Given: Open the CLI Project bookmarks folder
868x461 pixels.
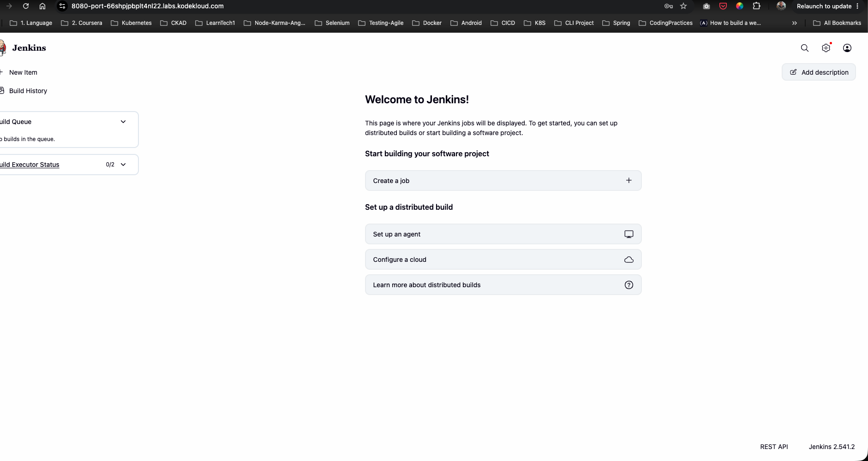Looking at the screenshot, I should tap(574, 23).
